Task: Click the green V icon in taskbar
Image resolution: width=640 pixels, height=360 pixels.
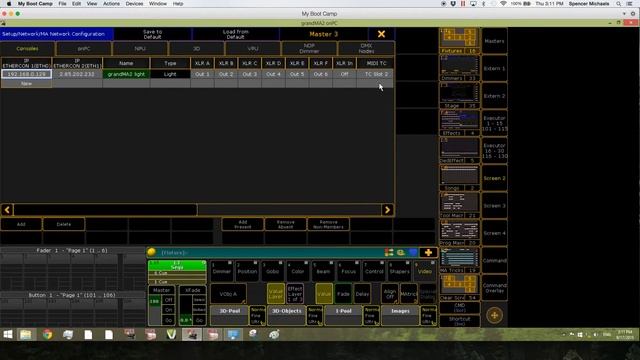Action: [171, 335]
